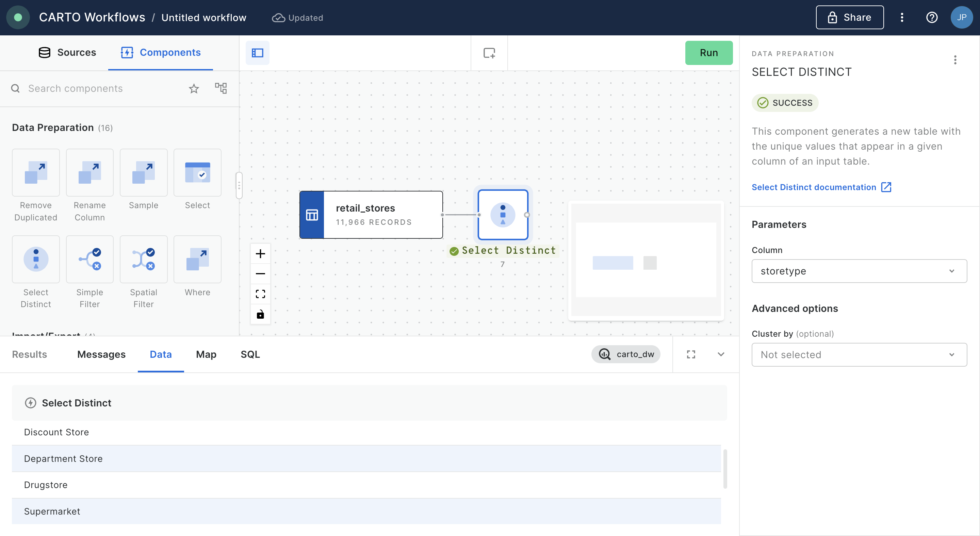
Task: Open the help question mark icon
Action: 932,17
